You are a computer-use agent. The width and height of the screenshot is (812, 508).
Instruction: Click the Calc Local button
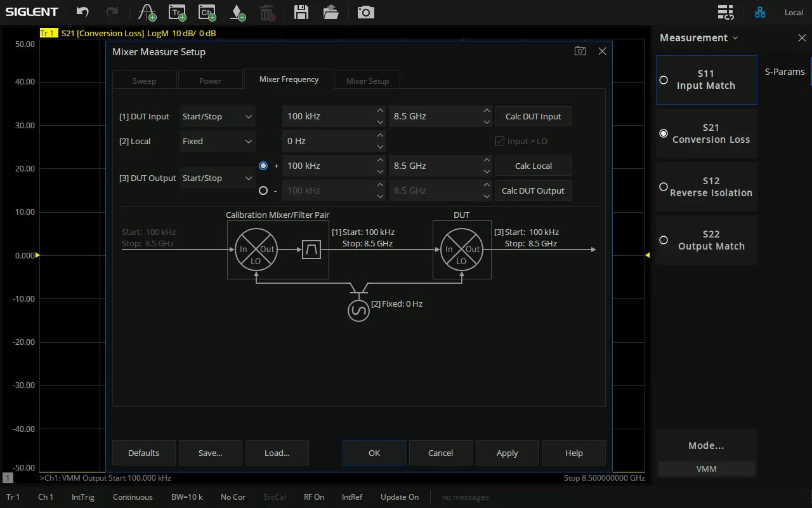[533, 166]
